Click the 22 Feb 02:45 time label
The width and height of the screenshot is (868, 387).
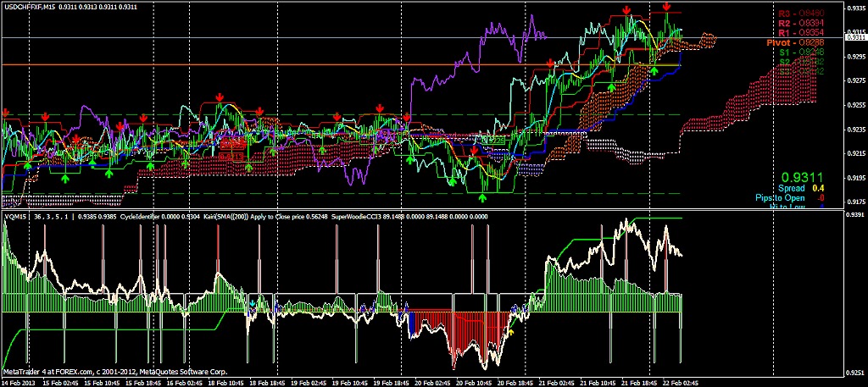681,382
